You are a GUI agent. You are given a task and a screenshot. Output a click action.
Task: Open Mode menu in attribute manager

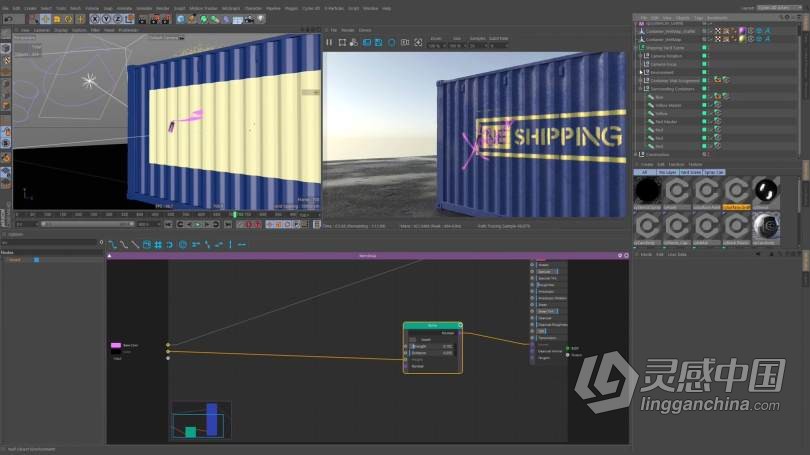tap(646, 255)
